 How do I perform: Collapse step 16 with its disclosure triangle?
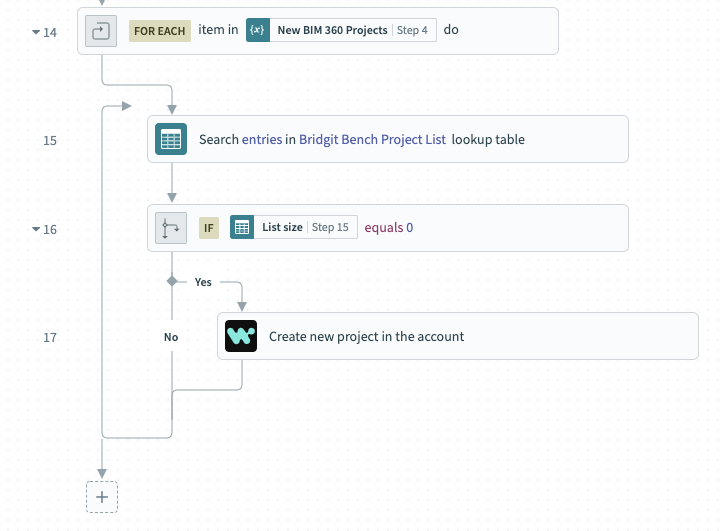click(36, 229)
